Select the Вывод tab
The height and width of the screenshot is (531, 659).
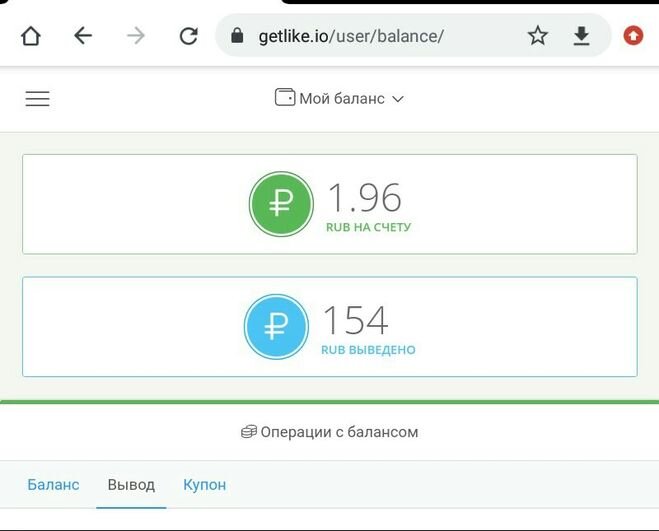[x=131, y=485]
